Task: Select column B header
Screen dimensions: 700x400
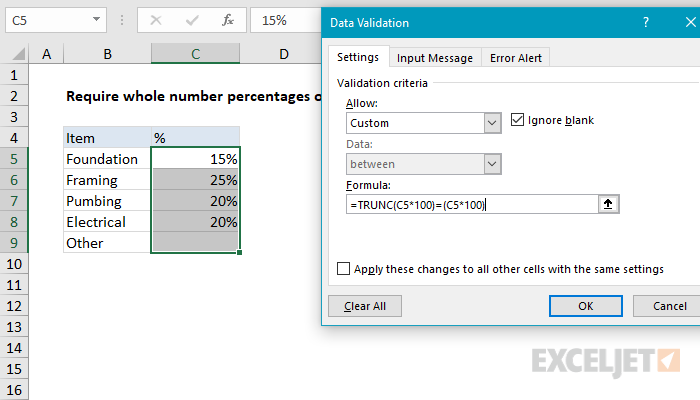Action: pos(107,54)
